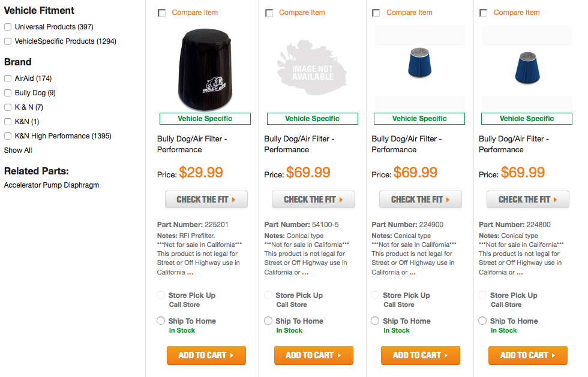Viewport: 588px width, 377px height.
Task: Check Compare Item on the last product
Action: 483,12
